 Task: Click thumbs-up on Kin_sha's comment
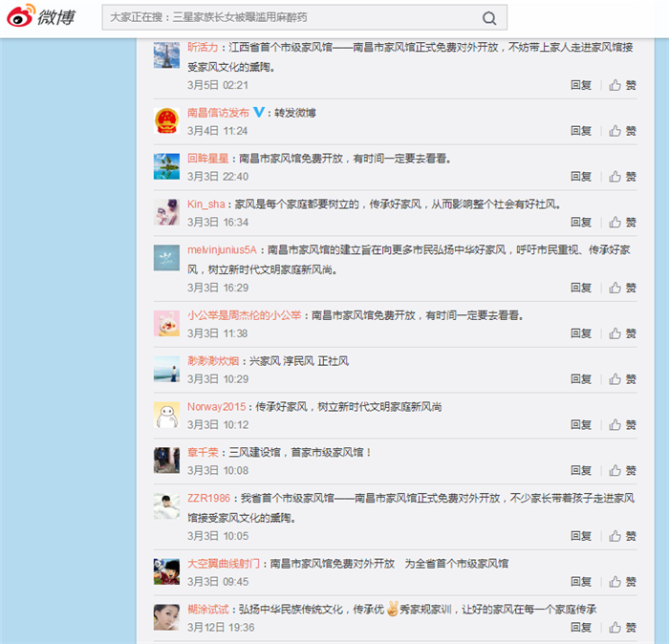[x=623, y=223]
